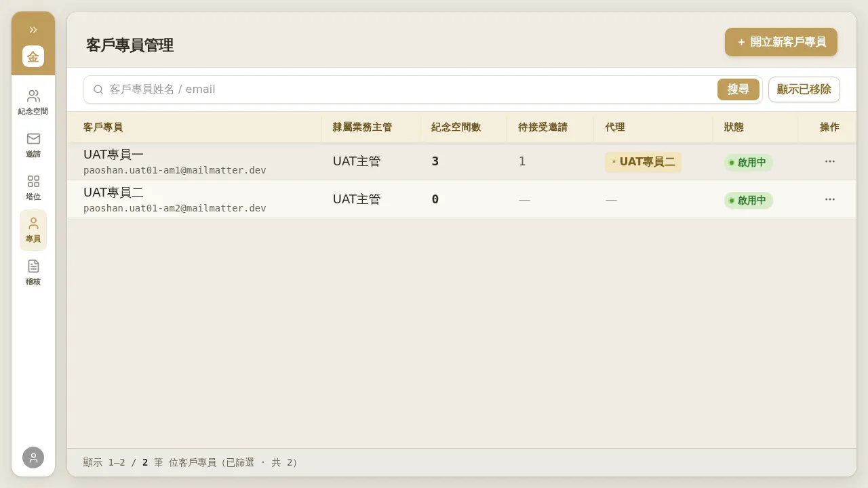Click 啟用中 status badge for UAT專員一
Image resolution: width=868 pixels, height=488 pixels.
coord(749,163)
